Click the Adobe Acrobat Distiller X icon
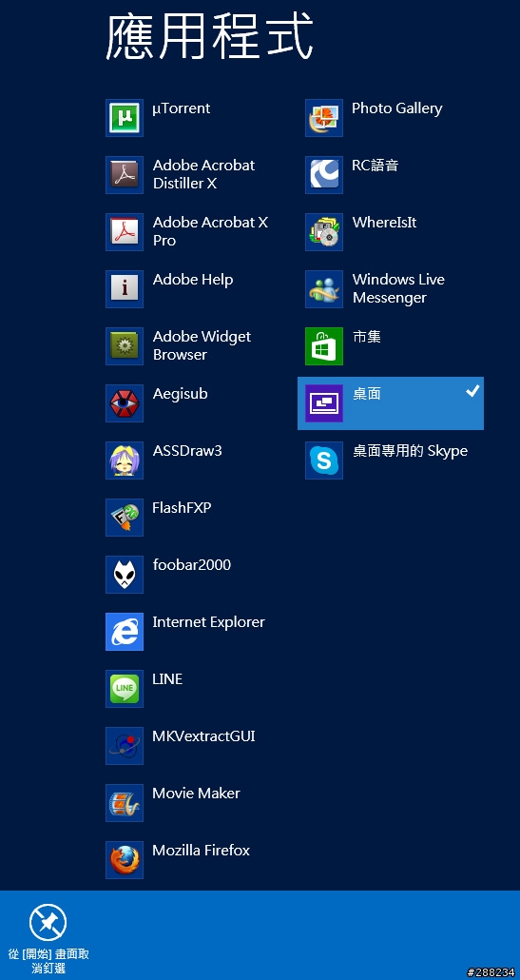Image resolution: width=520 pixels, height=980 pixels. coord(125,175)
